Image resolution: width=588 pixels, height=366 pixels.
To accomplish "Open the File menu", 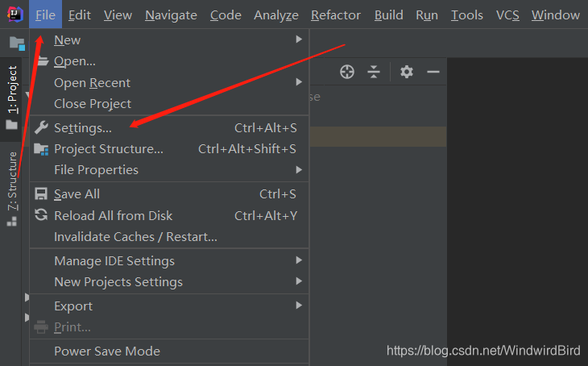I will pos(45,15).
